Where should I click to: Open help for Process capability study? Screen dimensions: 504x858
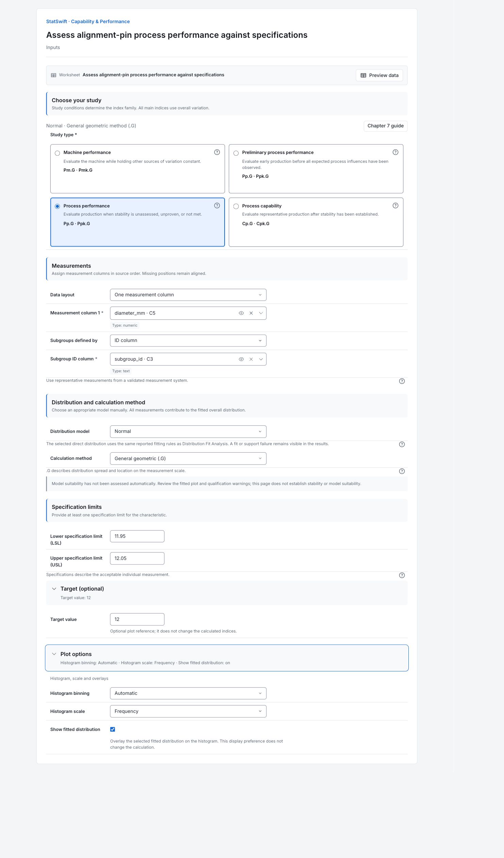pyautogui.click(x=395, y=206)
